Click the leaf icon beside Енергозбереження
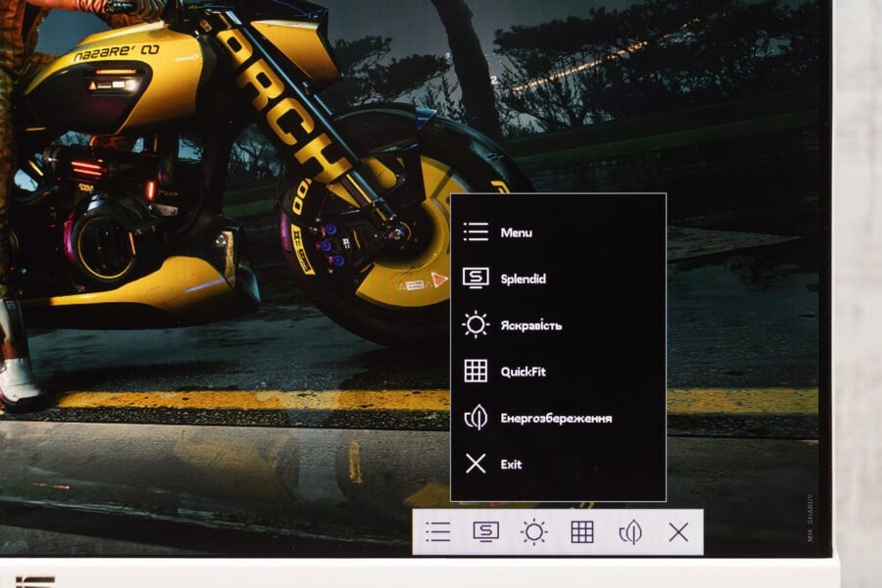Image resolution: width=882 pixels, height=588 pixels. [x=476, y=417]
